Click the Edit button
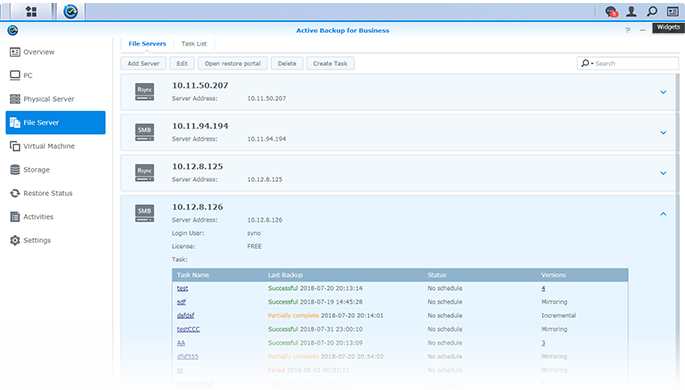The width and height of the screenshot is (685, 390). (x=182, y=63)
